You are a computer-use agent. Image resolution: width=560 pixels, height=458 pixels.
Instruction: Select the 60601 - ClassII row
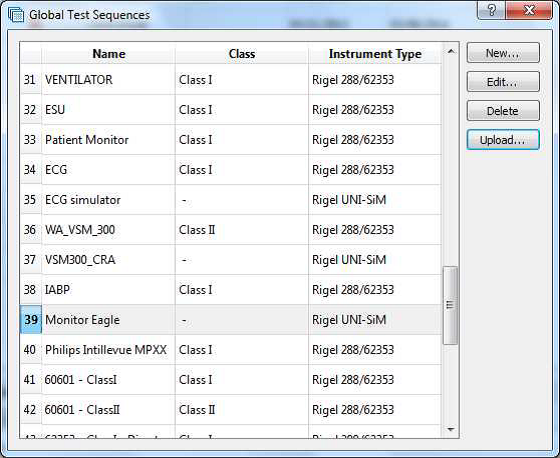click(231, 410)
